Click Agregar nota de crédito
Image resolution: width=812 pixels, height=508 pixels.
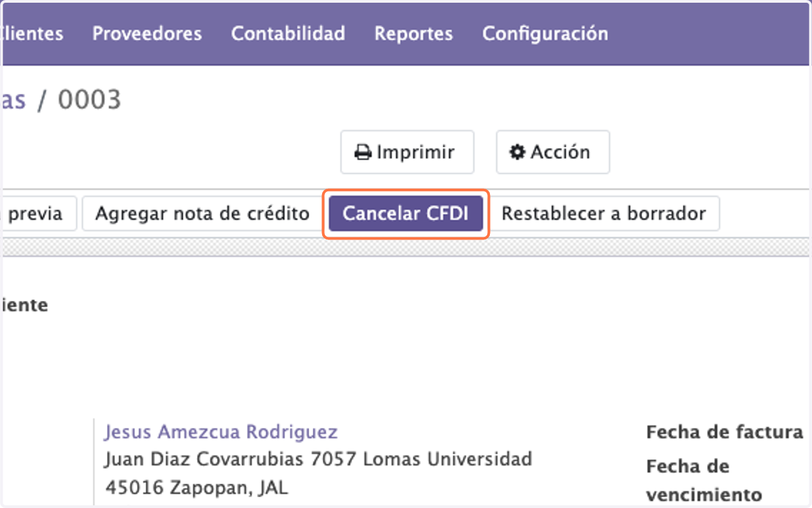202,214
